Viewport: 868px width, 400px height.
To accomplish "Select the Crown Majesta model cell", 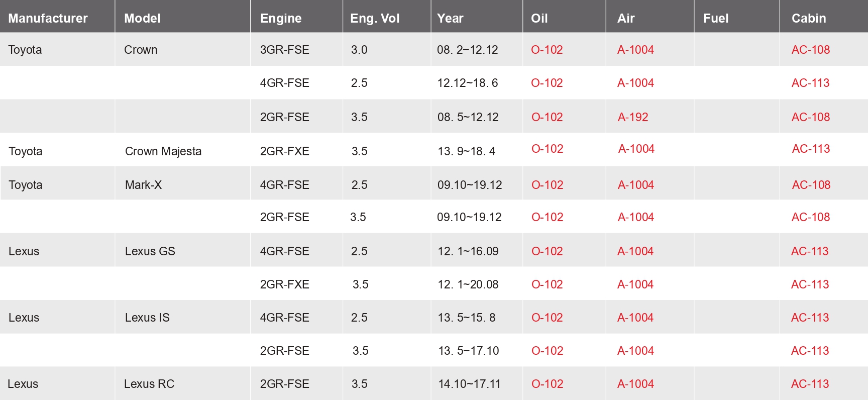I will click(163, 151).
